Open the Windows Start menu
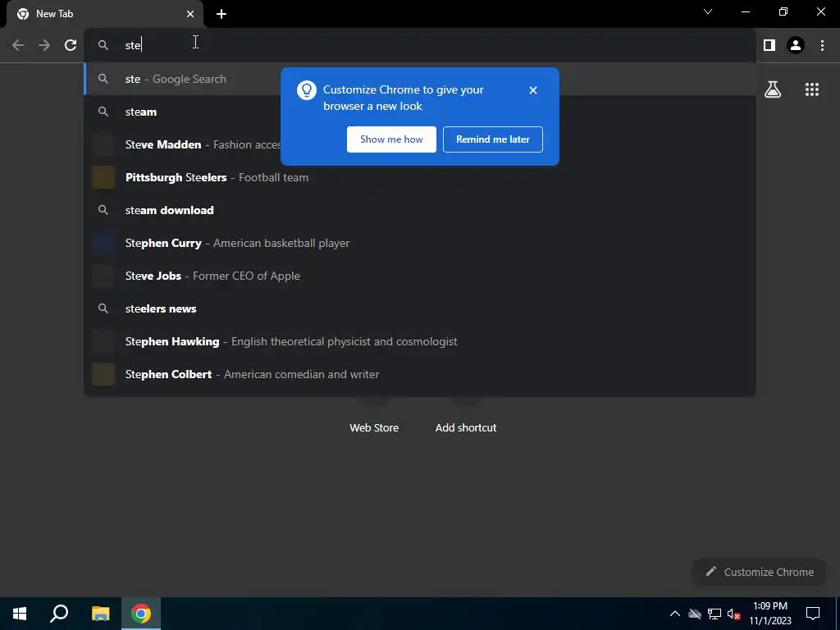 [20, 614]
